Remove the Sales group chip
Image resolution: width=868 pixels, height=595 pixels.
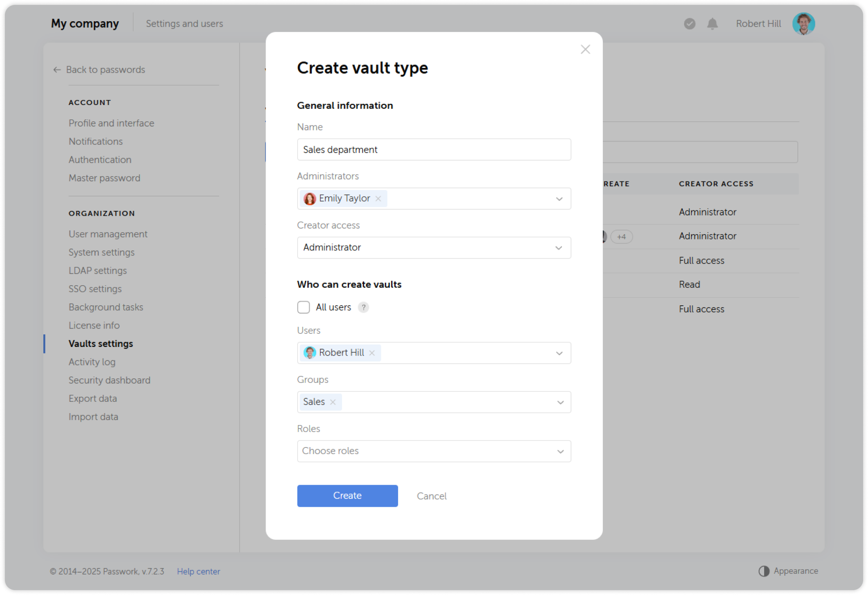(333, 402)
